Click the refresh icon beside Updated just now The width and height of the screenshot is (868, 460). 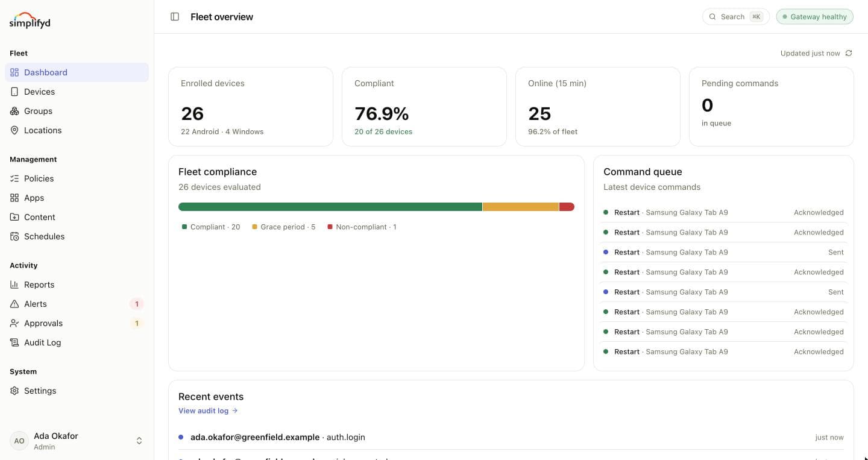(x=849, y=53)
